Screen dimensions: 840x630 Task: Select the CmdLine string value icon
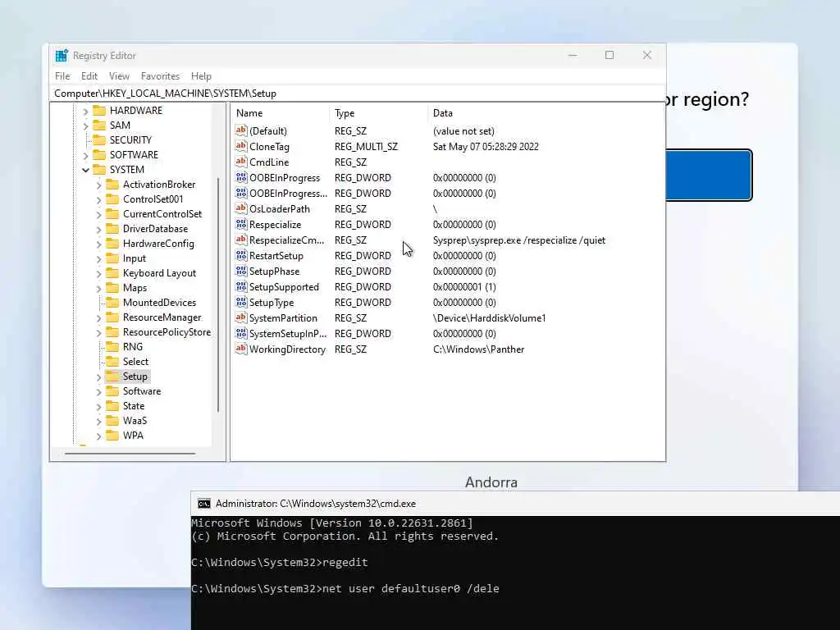(241, 162)
